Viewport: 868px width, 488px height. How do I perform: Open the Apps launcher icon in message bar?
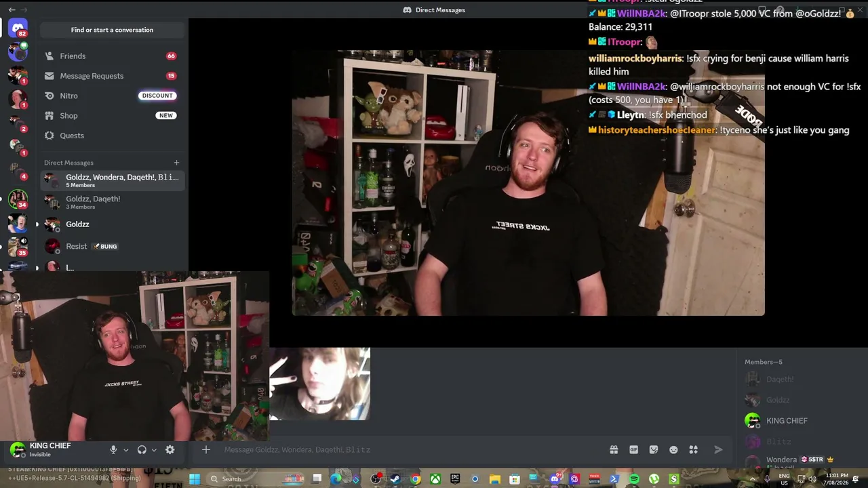(x=693, y=449)
